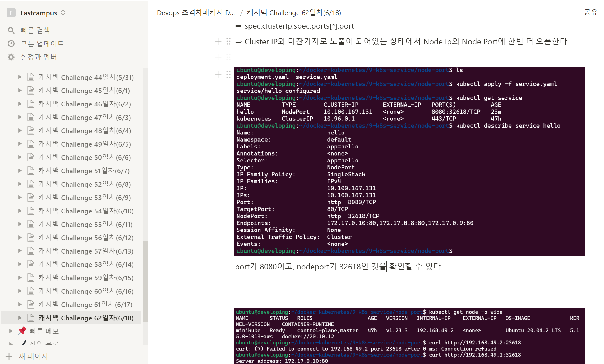Open 캐시백 Challenge 55일차(6/11) page
The image size is (604, 364).
[86, 225]
